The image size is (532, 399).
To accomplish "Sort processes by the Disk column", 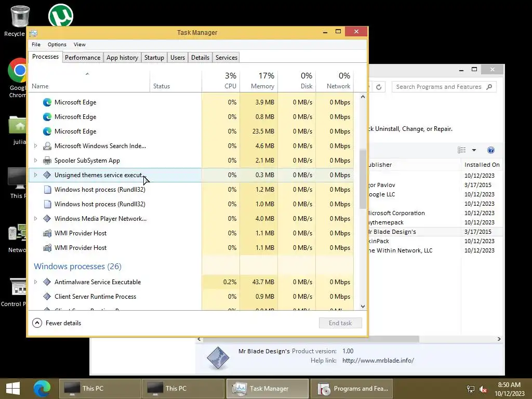I will coord(297,82).
